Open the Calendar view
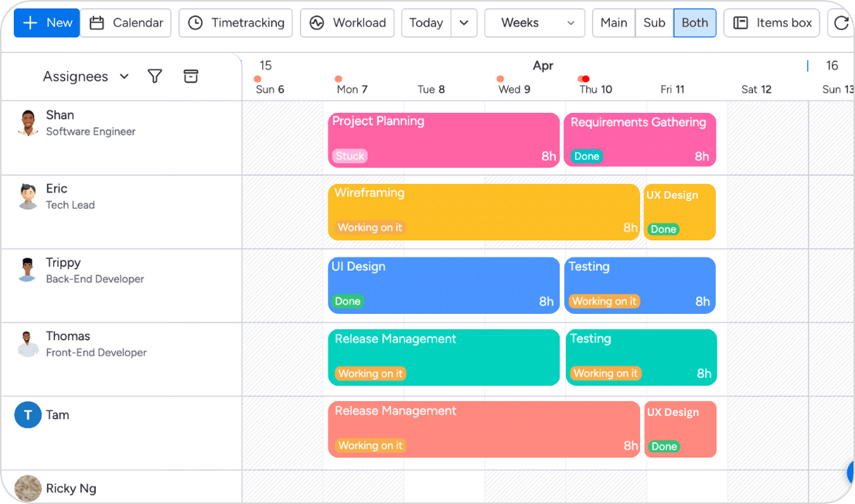The width and height of the screenshot is (855, 504). 126,22
